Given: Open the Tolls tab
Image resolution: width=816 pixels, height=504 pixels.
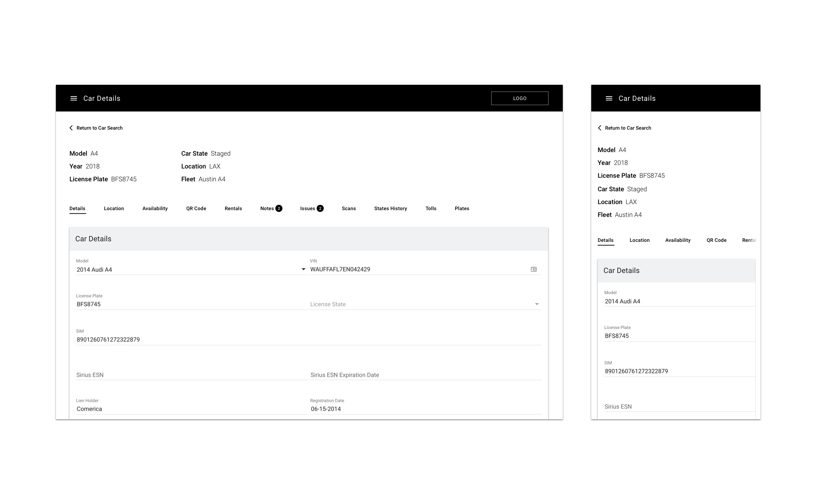Looking at the screenshot, I should click(431, 208).
